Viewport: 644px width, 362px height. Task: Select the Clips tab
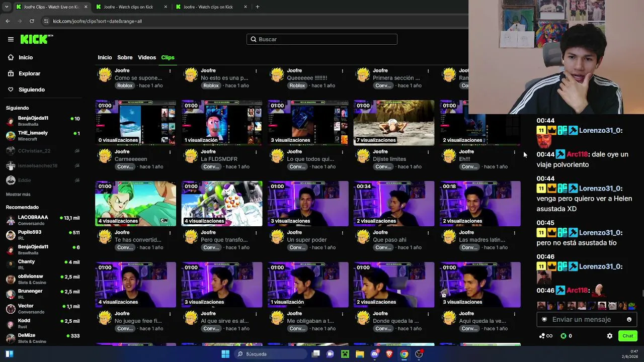click(x=168, y=57)
